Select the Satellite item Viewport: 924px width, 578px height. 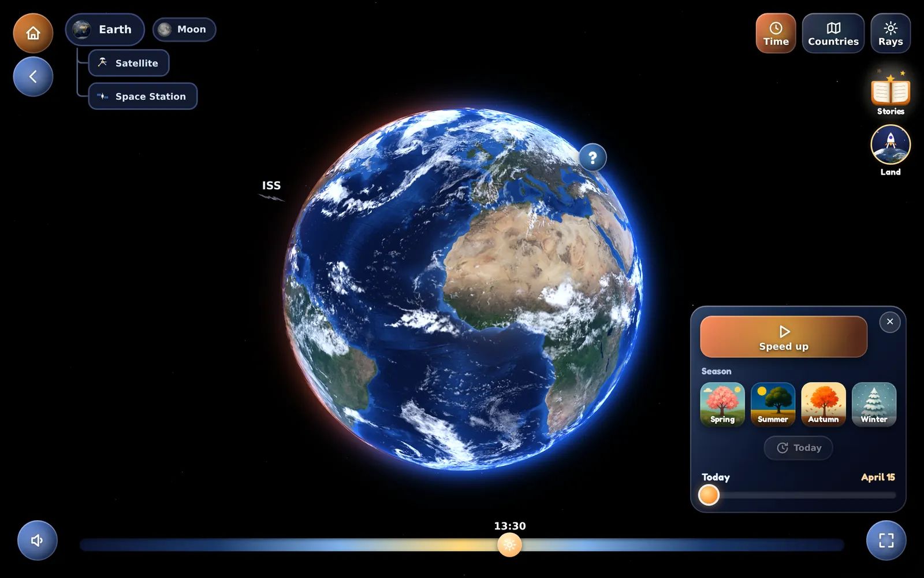click(129, 63)
